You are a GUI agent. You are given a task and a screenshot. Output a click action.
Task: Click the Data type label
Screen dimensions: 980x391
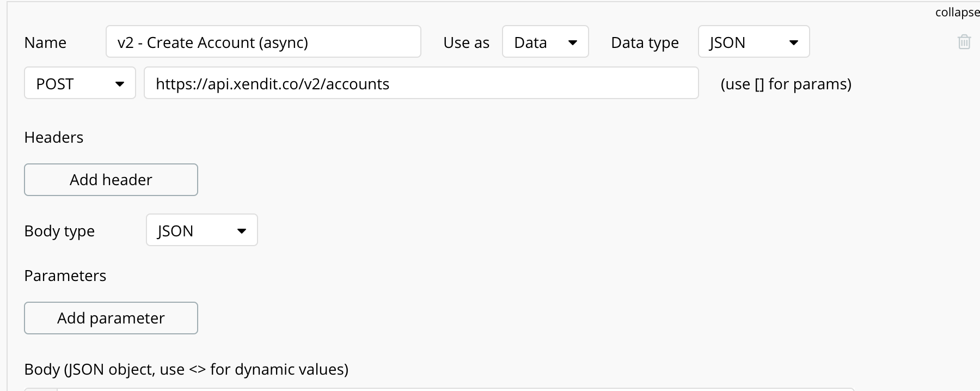[645, 42]
